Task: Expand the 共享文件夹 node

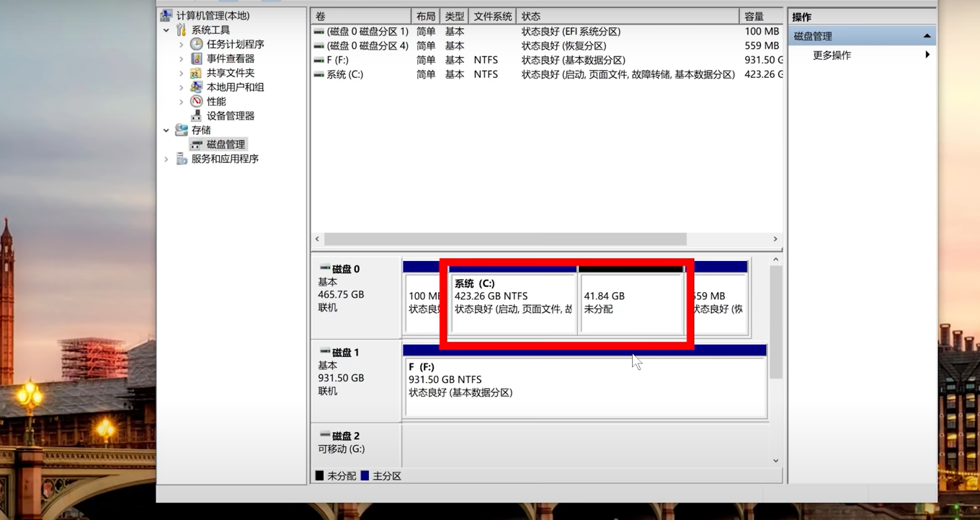Action: 181,73
